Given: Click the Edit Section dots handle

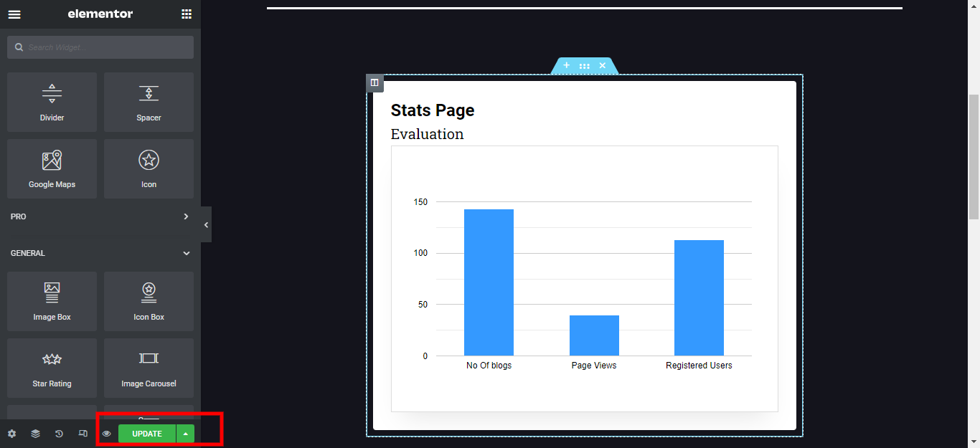Looking at the screenshot, I should 585,66.
